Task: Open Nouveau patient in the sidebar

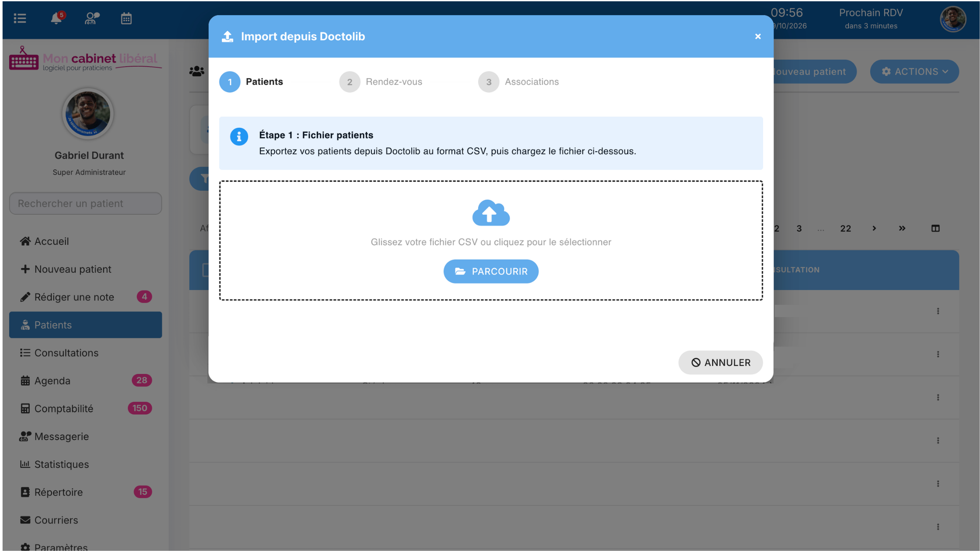Action: [85, 269]
